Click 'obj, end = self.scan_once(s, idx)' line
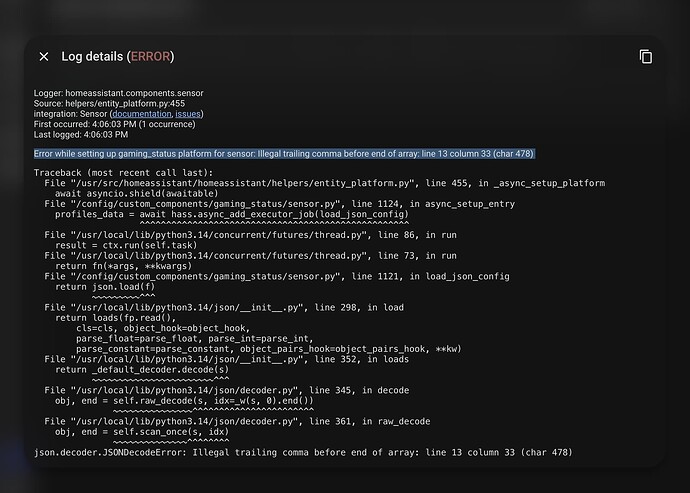 142,432
